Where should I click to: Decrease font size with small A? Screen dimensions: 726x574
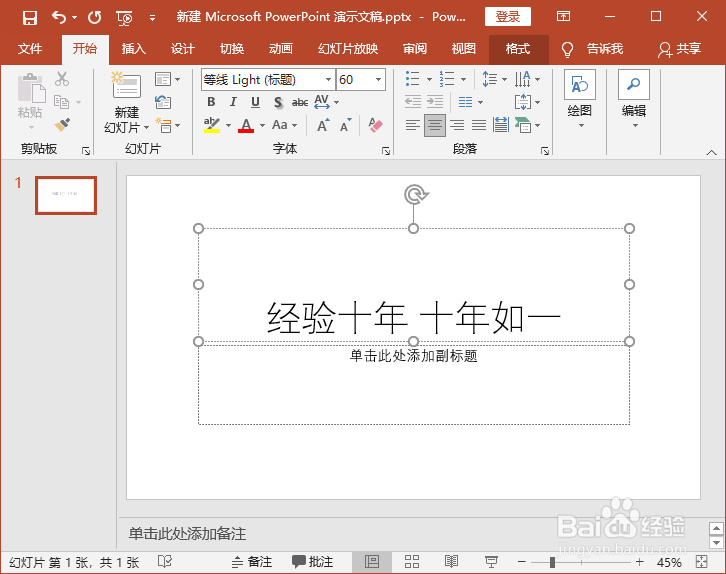click(x=345, y=125)
